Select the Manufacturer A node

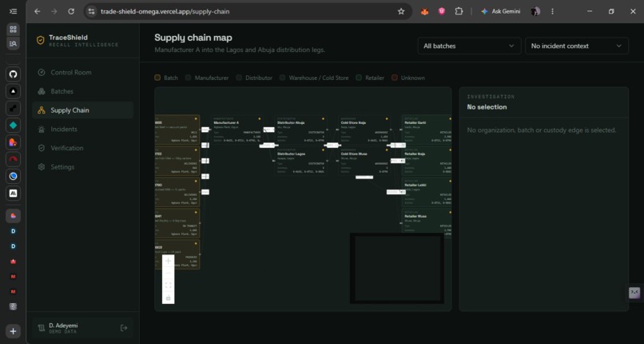click(237, 129)
